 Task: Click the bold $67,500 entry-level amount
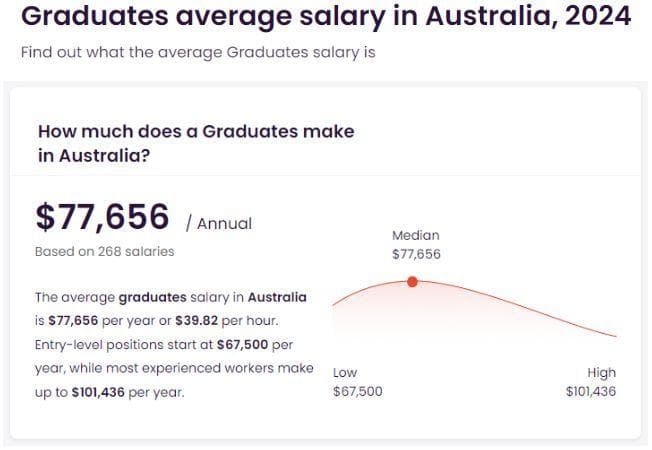[242, 345]
